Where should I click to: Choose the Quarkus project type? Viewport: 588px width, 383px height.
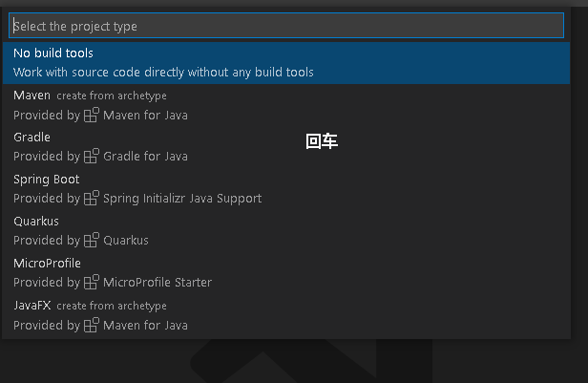36,222
